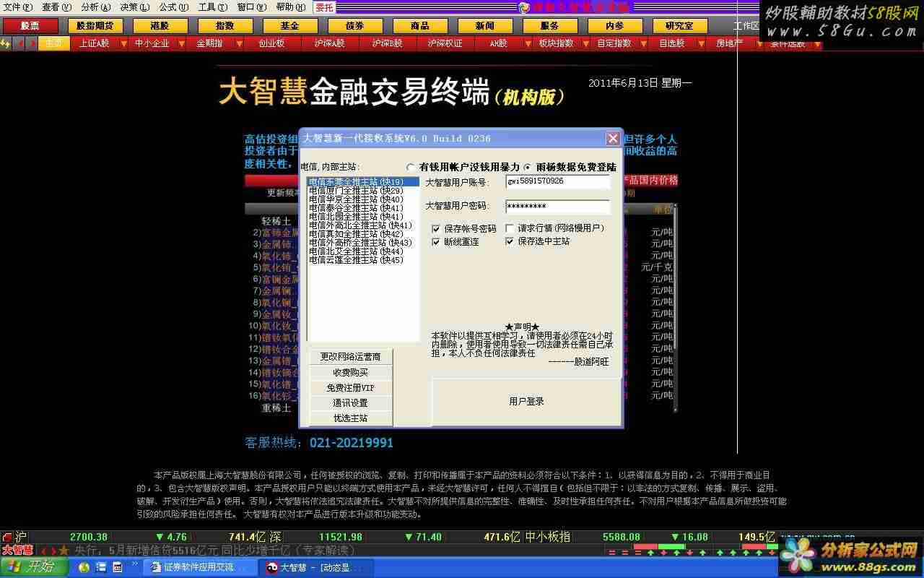Click the 大智慧用户账号 input field

click(x=557, y=181)
